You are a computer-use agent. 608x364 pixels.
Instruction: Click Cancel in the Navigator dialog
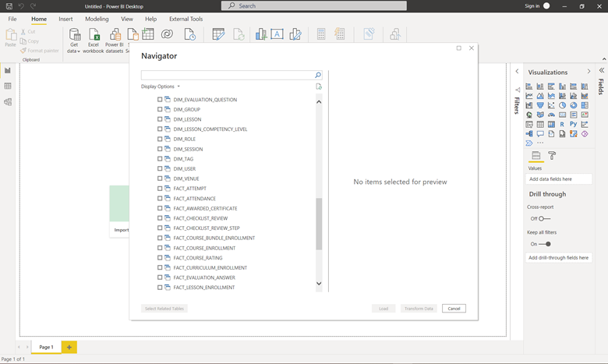coord(454,309)
